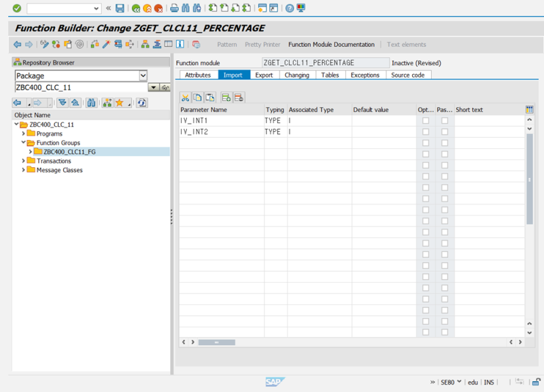
Task: Click the Copy icon above parameter table
Action: coord(197,98)
